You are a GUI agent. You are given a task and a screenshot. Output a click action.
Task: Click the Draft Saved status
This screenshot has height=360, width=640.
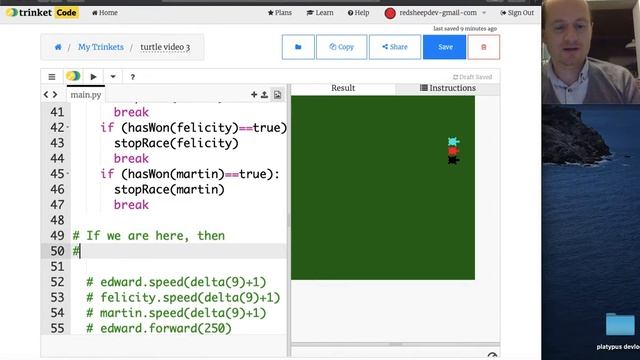tap(472, 77)
